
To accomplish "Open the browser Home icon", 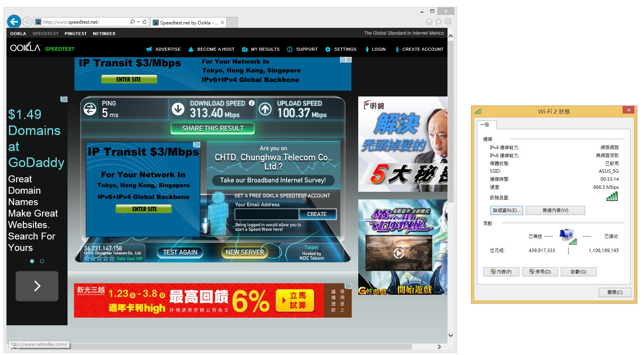I will tap(429, 22).
